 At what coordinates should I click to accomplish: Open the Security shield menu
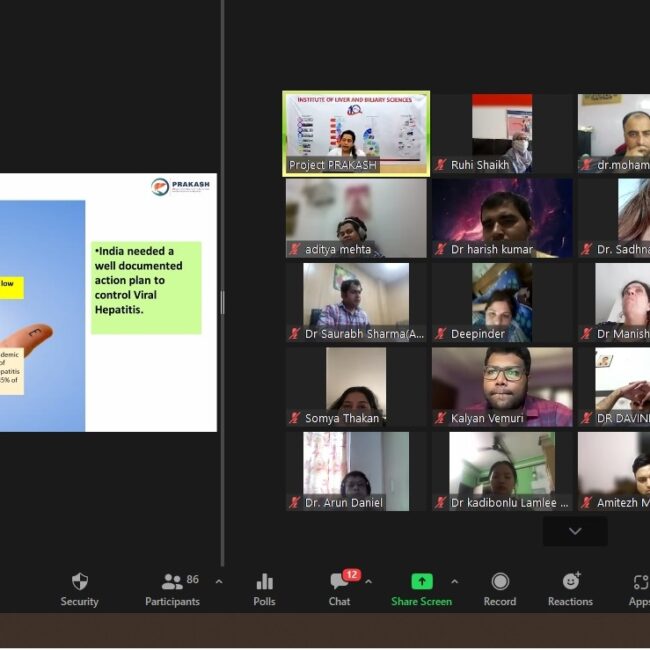tap(79, 589)
